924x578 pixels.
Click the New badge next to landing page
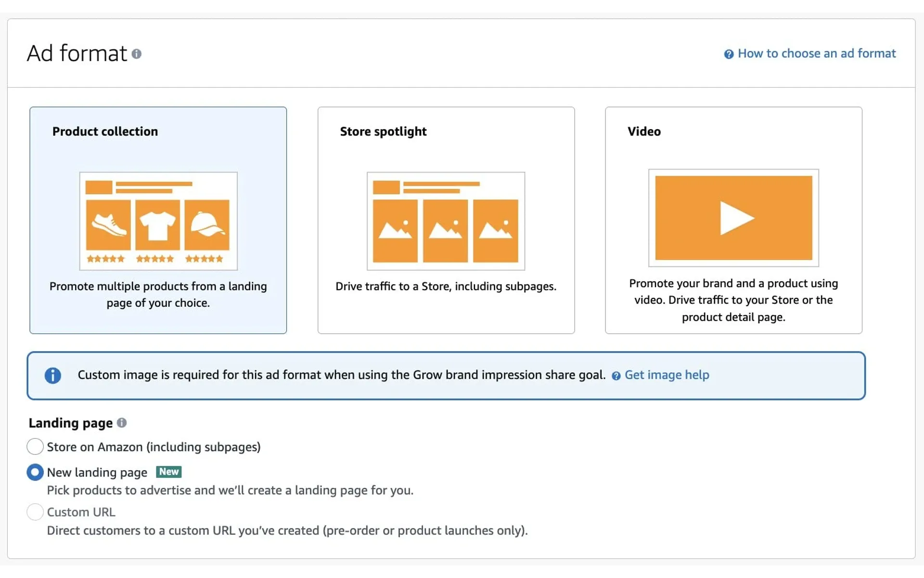tap(168, 472)
